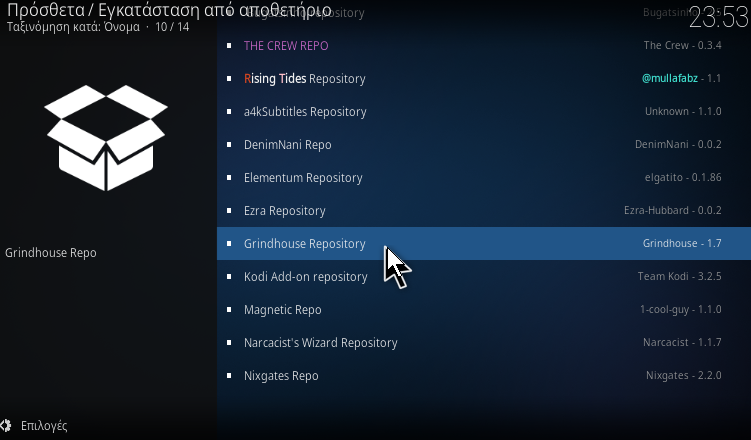Select Kodi Add-on repository
Screen dimensions: 751x440
[484, 277]
